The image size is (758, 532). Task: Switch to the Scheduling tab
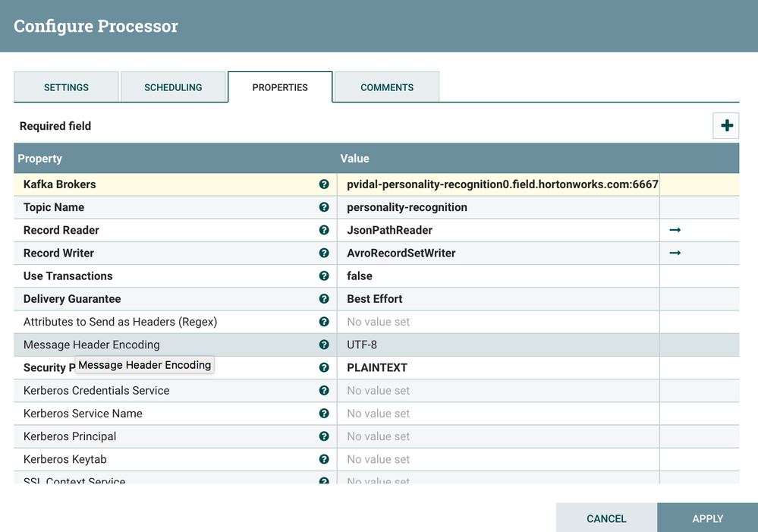pyautogui.click(x=173, y=87)
